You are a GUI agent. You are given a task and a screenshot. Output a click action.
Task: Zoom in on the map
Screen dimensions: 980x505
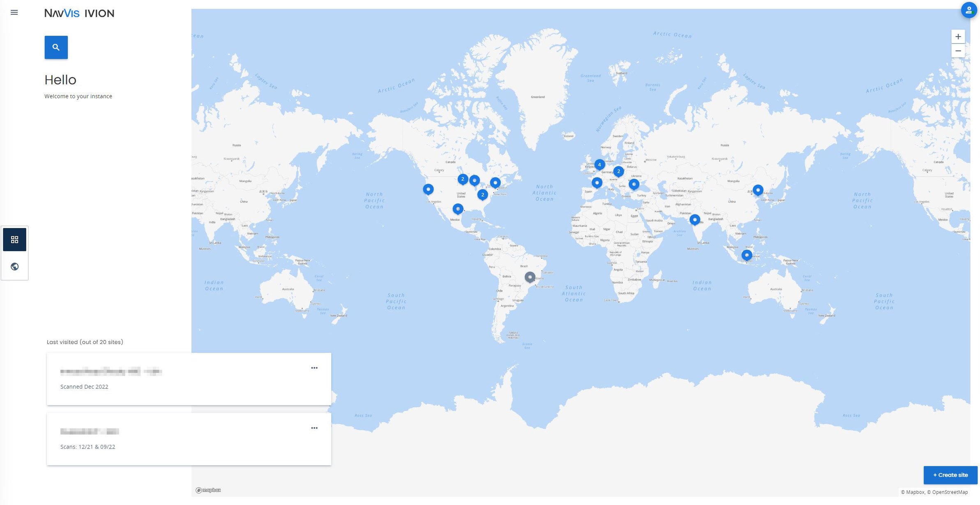coord(958,37)
